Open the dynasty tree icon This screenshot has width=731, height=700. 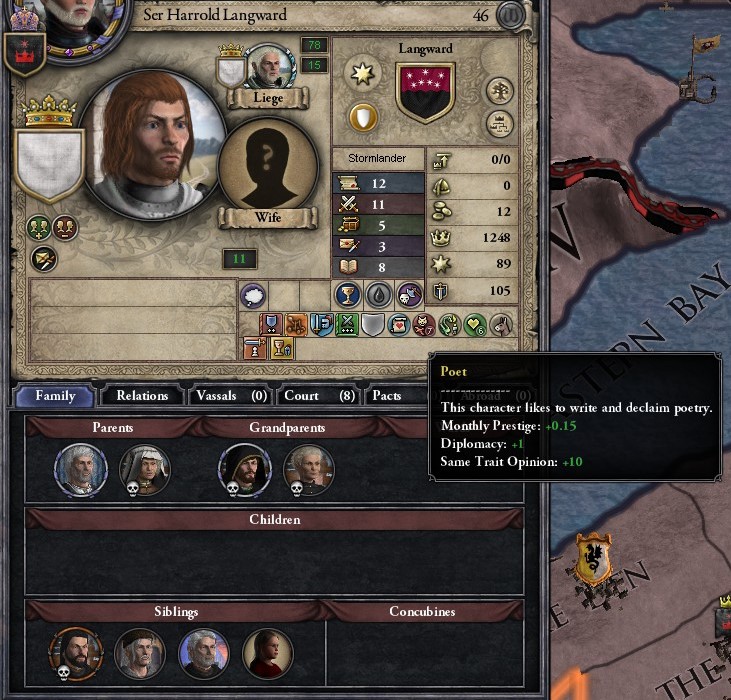499,91
